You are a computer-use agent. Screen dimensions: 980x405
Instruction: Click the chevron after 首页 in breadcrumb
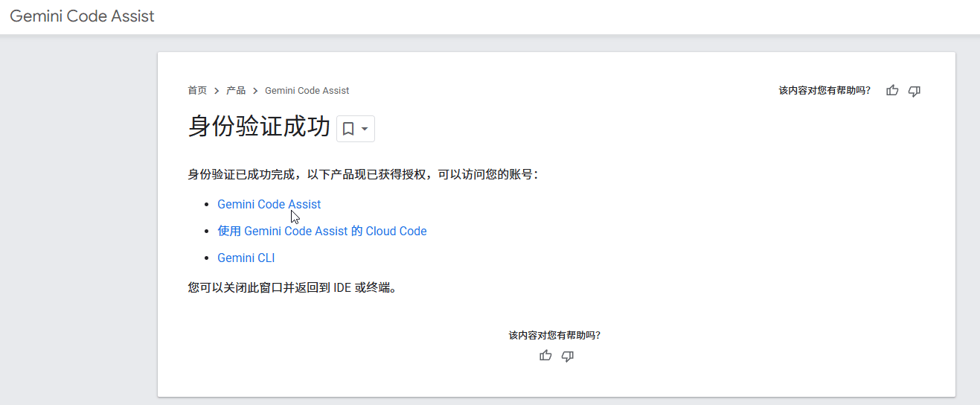pyautogui.click(x=217, y=91)
